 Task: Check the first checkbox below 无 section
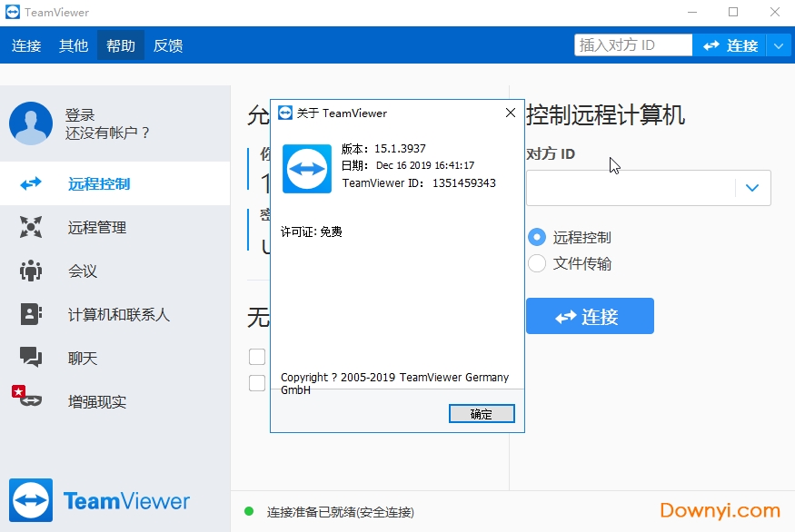coord(257,357)
